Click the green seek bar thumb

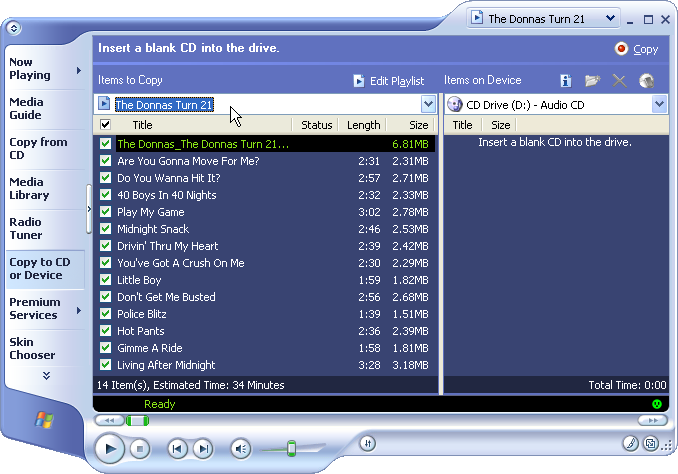(138, 420)
